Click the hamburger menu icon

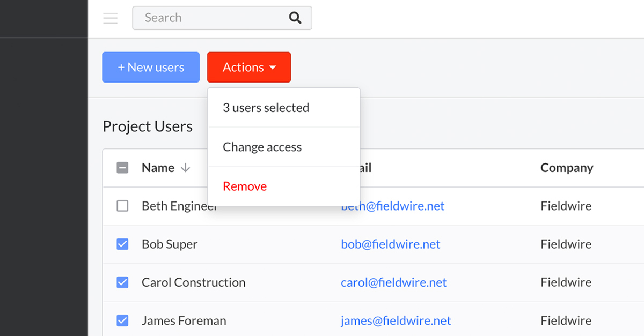[111, 18]
